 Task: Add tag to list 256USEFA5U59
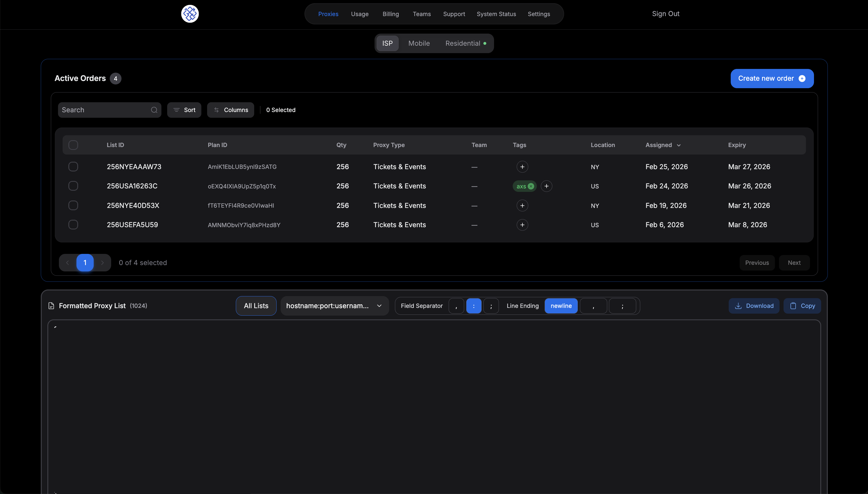522,225
